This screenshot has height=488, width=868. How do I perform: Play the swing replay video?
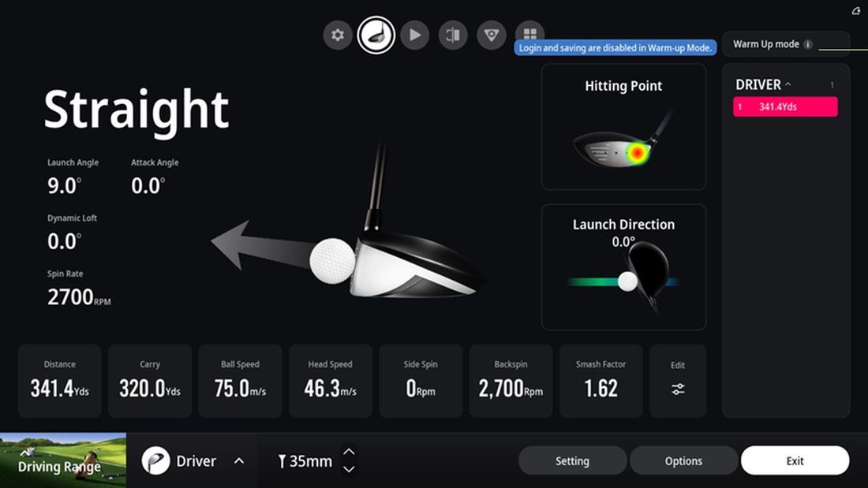pos(414,35)
